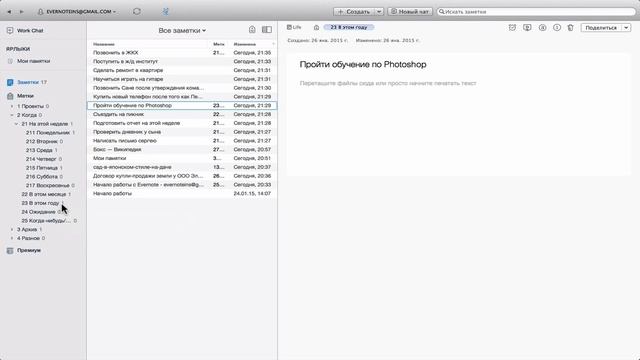Select the 214 Четверг tag
The height and width of the screenshot is (360, 640).
41,159
